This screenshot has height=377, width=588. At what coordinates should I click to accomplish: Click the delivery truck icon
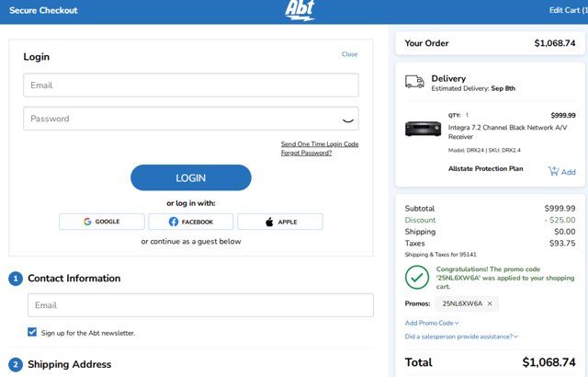414,82
